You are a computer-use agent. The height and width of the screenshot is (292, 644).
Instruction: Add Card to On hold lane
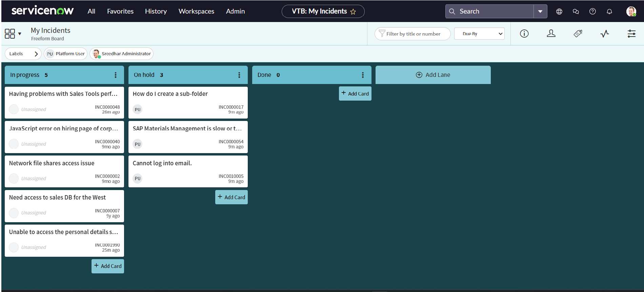[232, 197]
